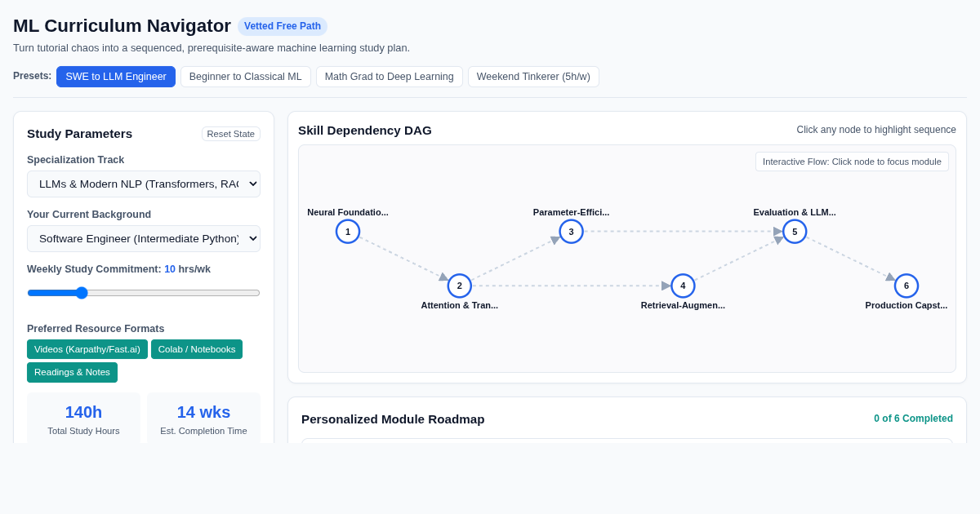The height and width of the screenshot is (514, 980).
Task: Choose Math Grad to Deep Learning preset
Action: (x=390, y=77)
